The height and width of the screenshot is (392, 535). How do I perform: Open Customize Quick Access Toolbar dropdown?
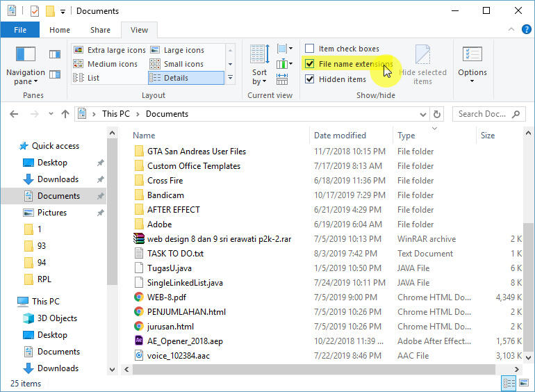point(63,12)
